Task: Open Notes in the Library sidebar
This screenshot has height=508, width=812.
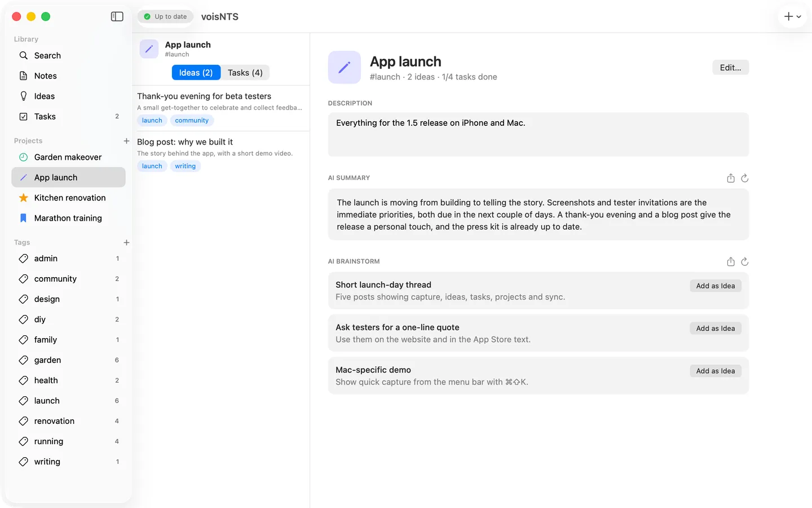Action: click(x=68, y=76)
